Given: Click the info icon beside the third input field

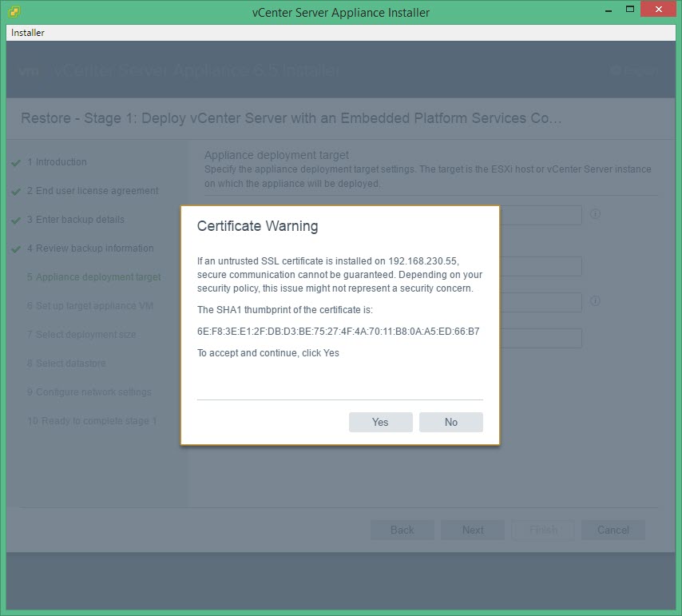Looking at the screenshot, I should [595, 302].
